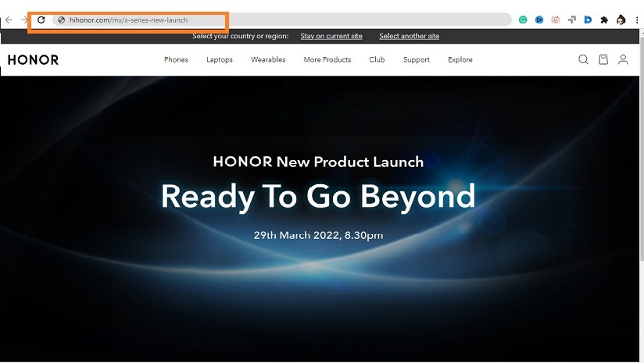Click 'Stay on current site' link

point(331,36)
